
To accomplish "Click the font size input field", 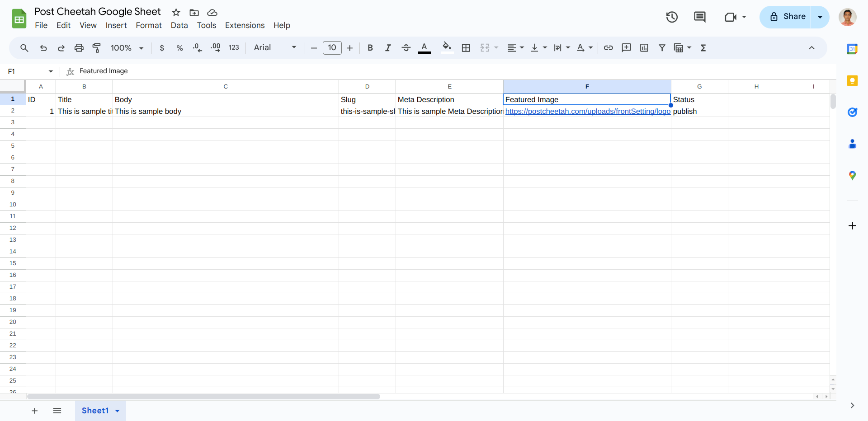I will (x=332, y=47).
